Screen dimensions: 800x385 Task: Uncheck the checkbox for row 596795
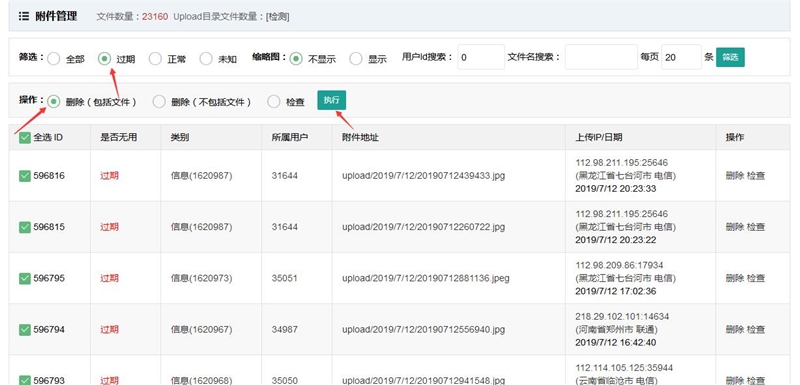pos(24,278)
